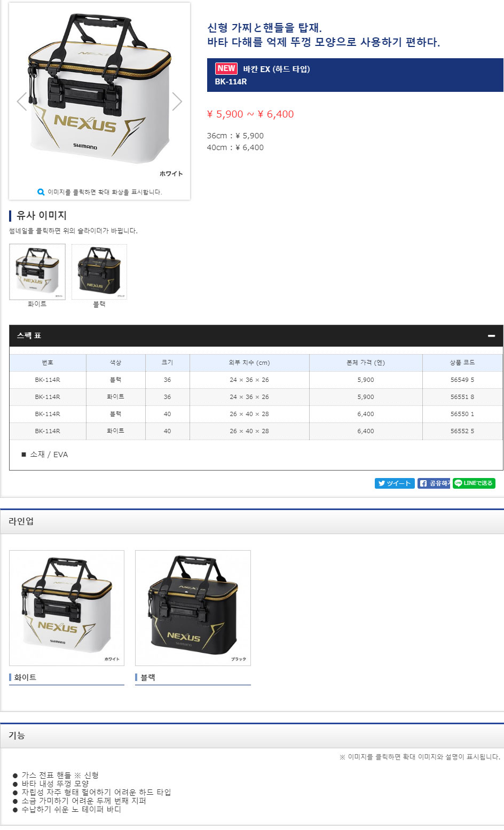Select product code 56550 1 cell
504x830 pixels.
pos(462,414)
